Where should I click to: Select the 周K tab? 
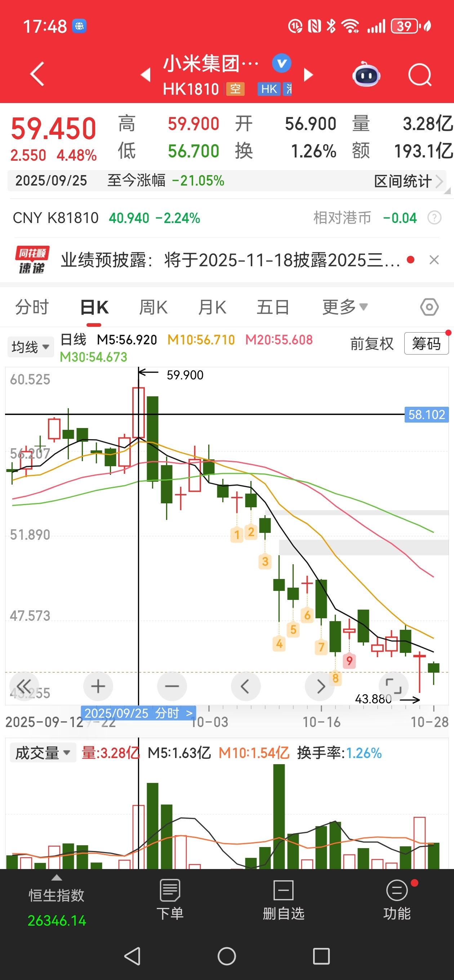[x=153, y=307]
